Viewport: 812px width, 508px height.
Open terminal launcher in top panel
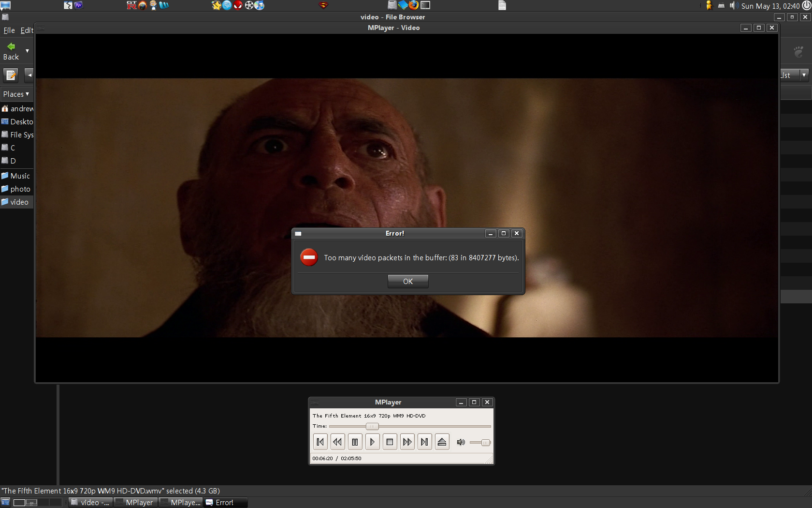click(425, 5)
